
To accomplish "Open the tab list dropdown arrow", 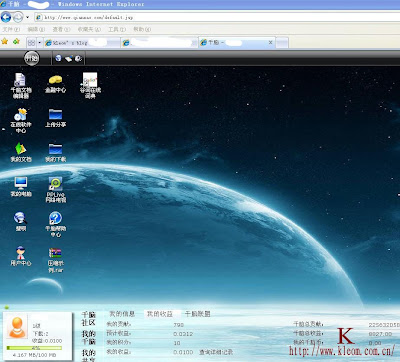I will pyautogui.click(x=40, y=43).
